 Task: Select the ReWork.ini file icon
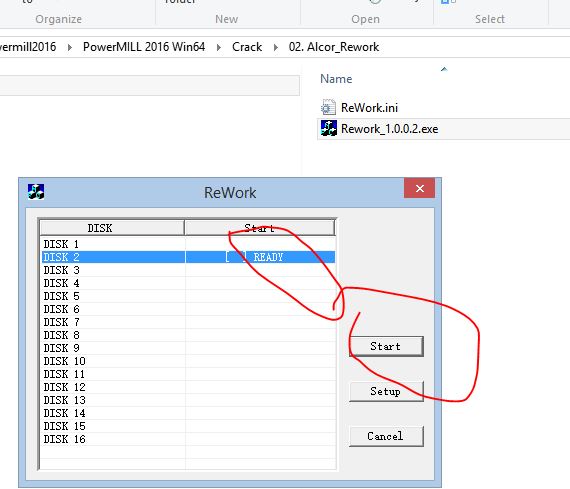pyautogui.click(x=328, y=107)
